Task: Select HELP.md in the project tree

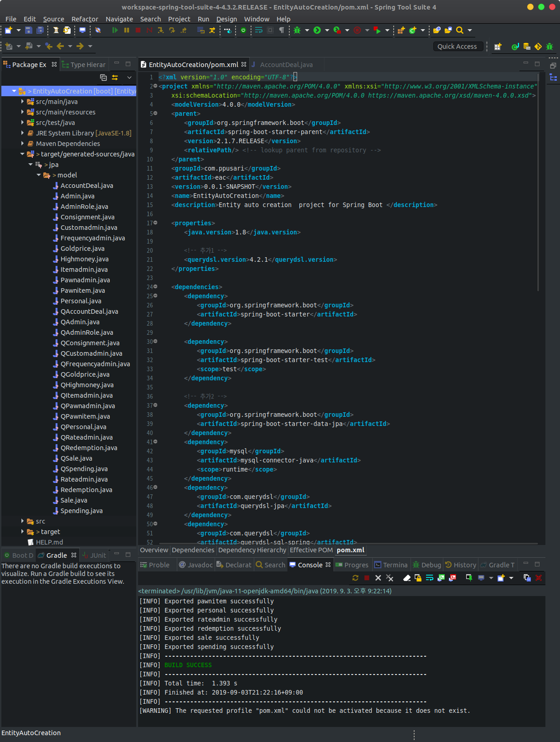Action: point(49,542)
